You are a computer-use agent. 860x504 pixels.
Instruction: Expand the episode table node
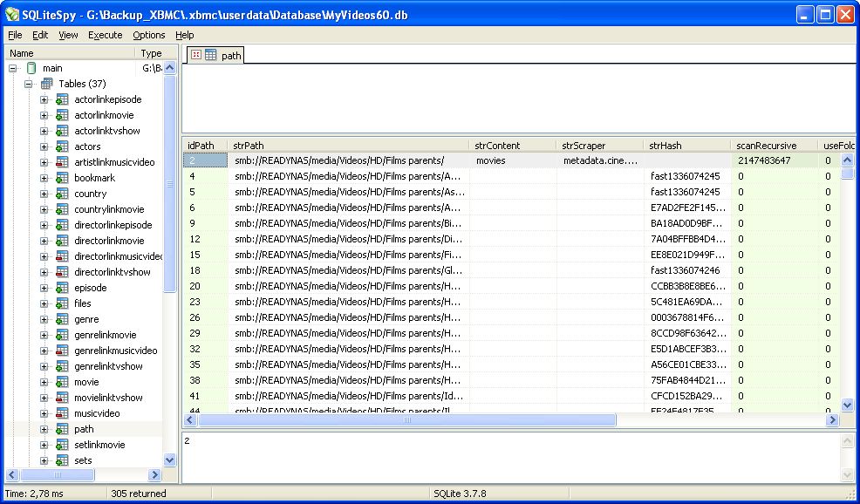coord(44,289)
